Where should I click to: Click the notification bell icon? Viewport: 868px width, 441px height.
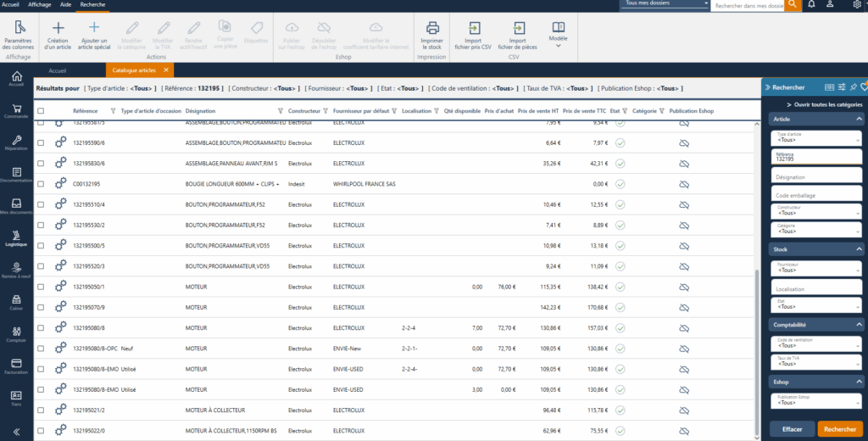pyautogui.click(x=812, y=5)
